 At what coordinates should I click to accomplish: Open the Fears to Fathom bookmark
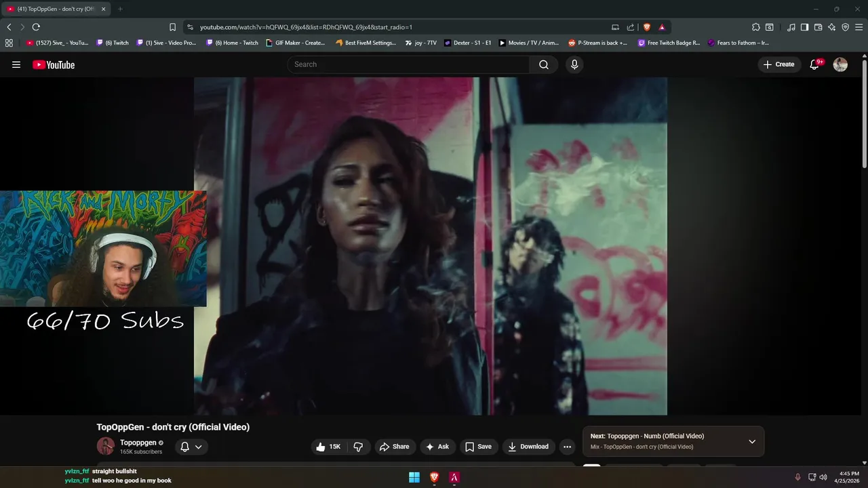[x=738, y=43]
